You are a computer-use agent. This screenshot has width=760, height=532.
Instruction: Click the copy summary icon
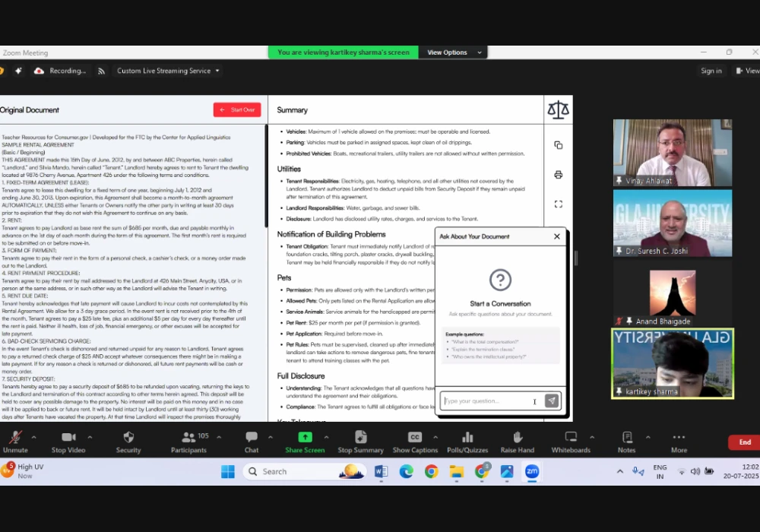[x=558, y=145]
